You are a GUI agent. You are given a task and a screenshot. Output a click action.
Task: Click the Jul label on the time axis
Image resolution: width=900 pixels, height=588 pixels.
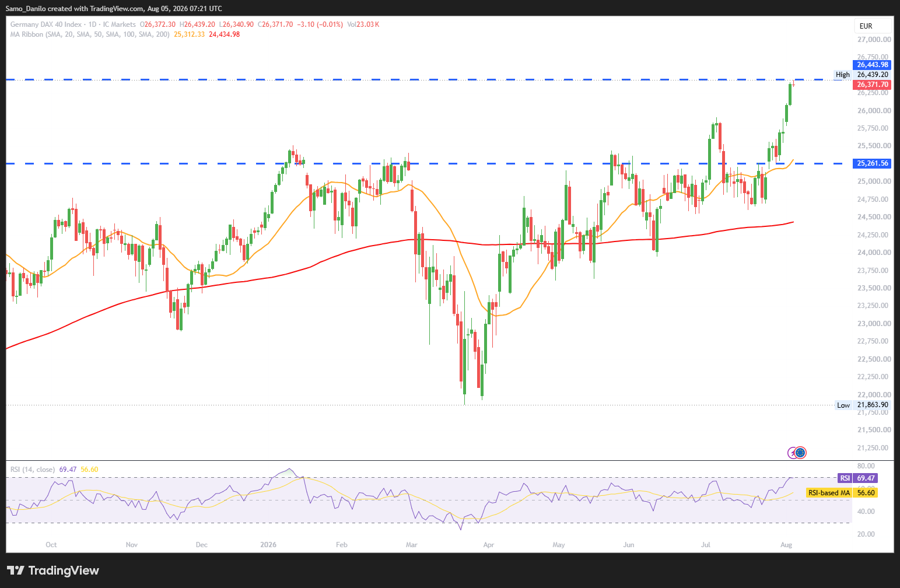706,545
